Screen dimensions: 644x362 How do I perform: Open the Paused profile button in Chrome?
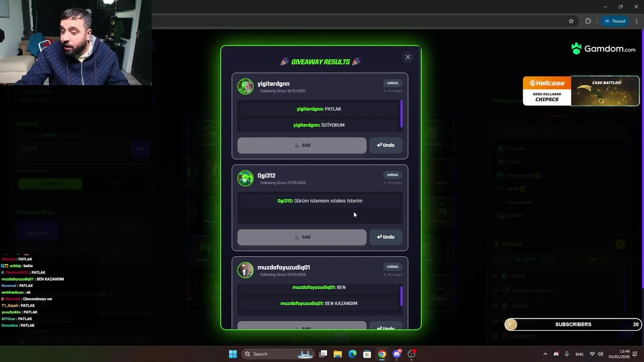pos(614,21)
